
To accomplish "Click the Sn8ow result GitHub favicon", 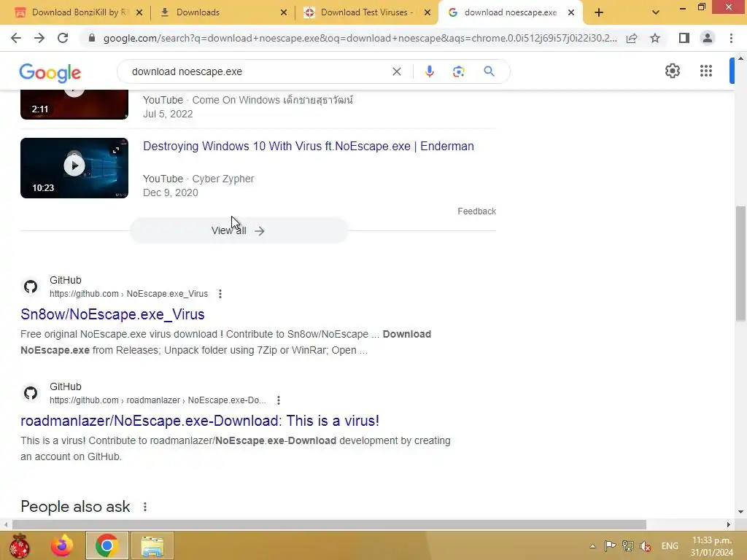I will point(31,287).
